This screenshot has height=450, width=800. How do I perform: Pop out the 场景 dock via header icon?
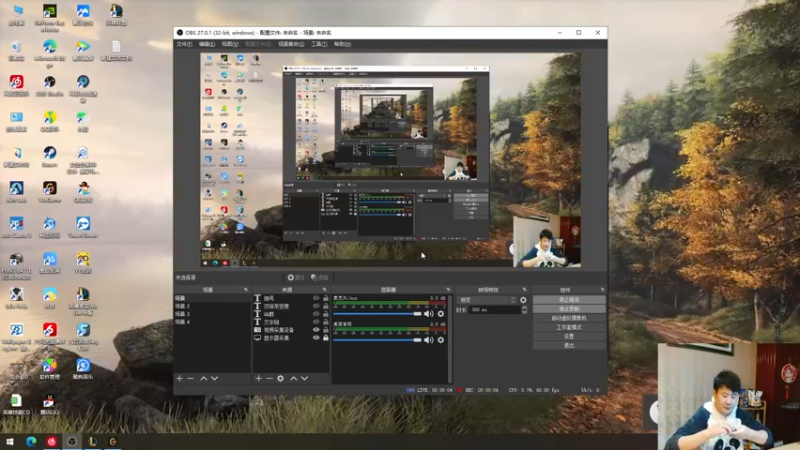click(x=246, y=290)
